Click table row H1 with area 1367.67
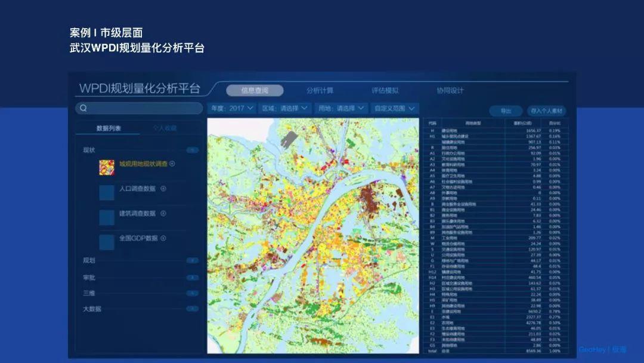644x363 pixels. tap(496, 136)
